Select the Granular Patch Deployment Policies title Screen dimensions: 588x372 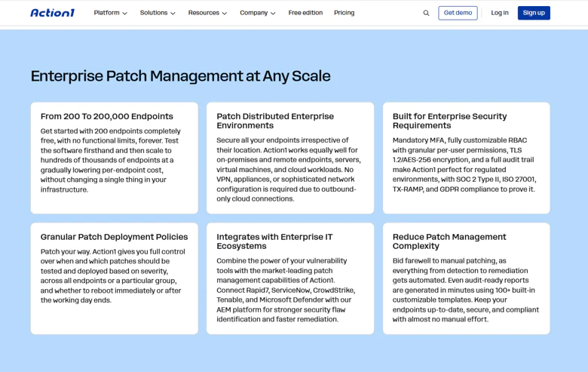pyautogui.click(x=114, y=237)
